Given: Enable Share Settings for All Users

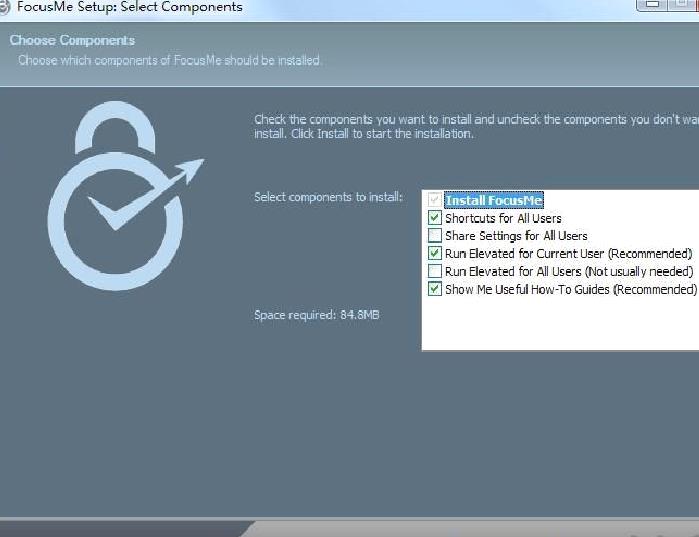Looking at the screenshot, I should 435,235.
